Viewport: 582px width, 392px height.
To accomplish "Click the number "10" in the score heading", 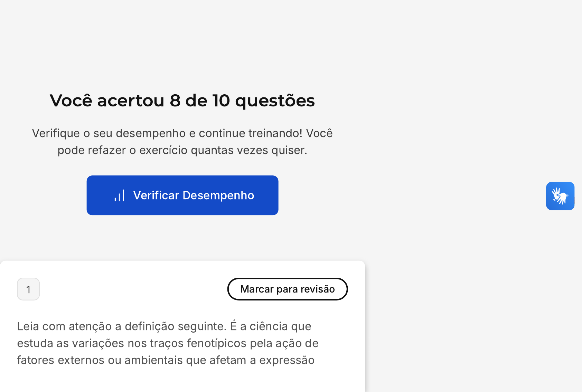I will click(x=221, y=101).
